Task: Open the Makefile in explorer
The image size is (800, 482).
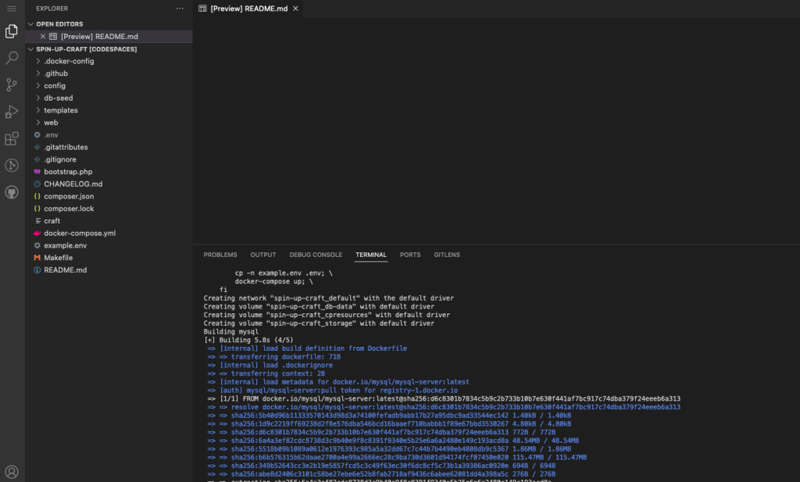Action: pyautogui.click(x=59, y=257)
